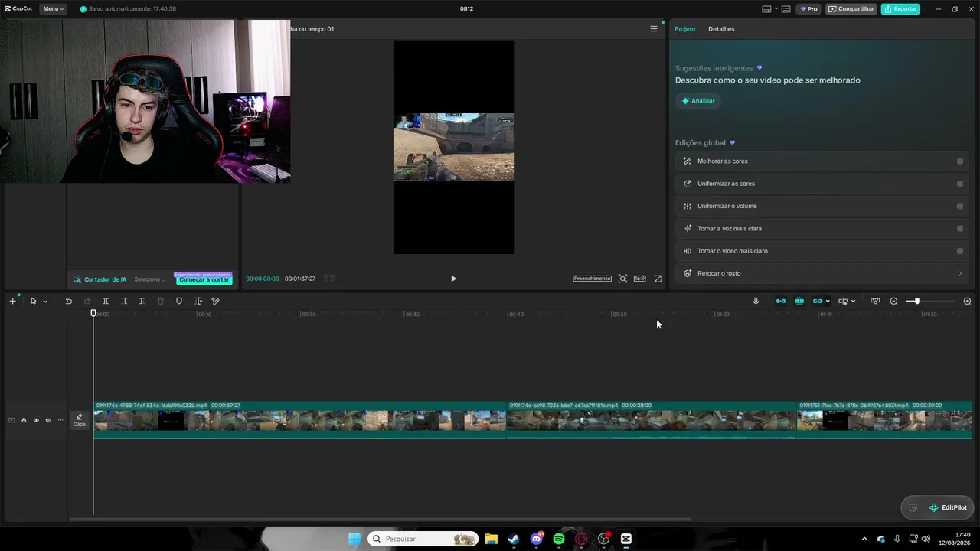The width and height of the screenshot is (980, 551).
Task: Zoom in the timeline with plus magnifier
Action: pos(967,301)
